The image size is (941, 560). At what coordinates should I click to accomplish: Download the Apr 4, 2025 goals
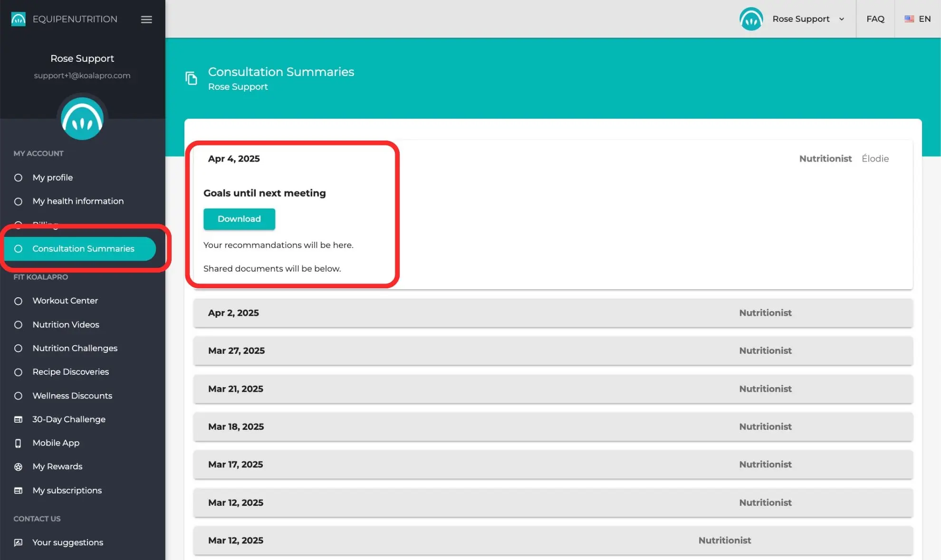click(x=239, y=219)
